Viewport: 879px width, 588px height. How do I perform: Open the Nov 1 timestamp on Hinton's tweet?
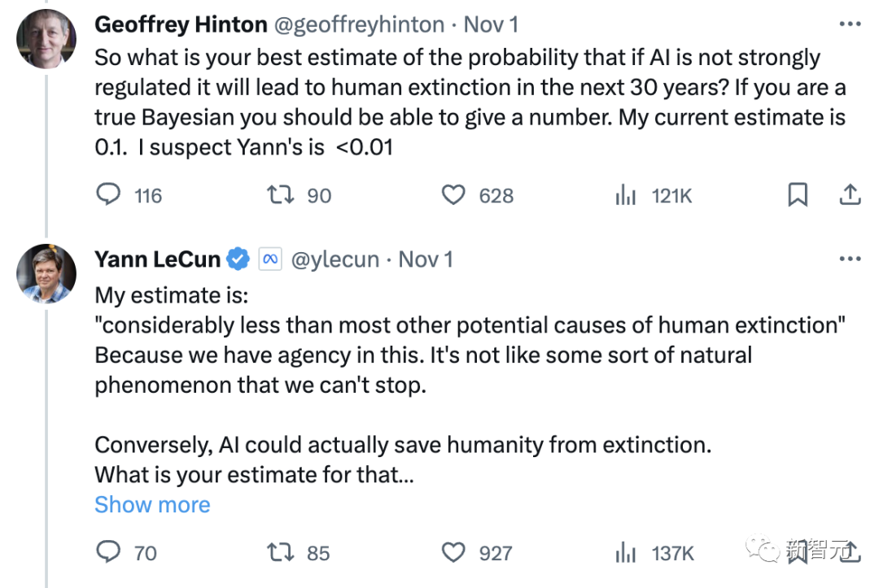point(491,24)
